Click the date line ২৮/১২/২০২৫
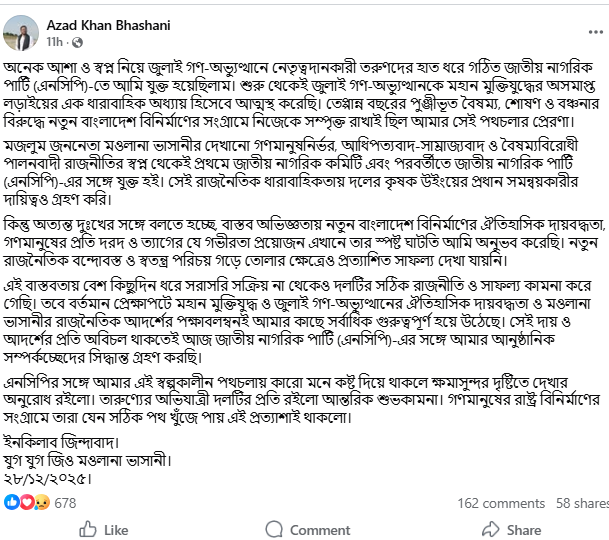The height and width of the screenshot is (540, 609). 50,479
